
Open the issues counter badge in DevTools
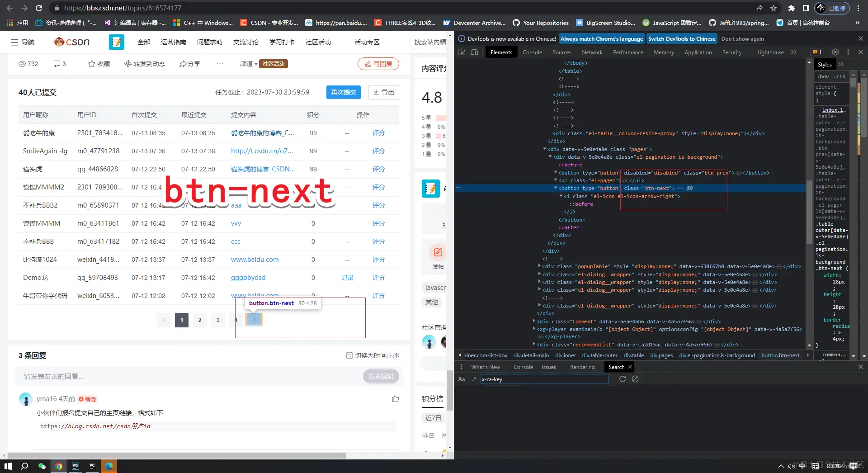coord(816,52)
